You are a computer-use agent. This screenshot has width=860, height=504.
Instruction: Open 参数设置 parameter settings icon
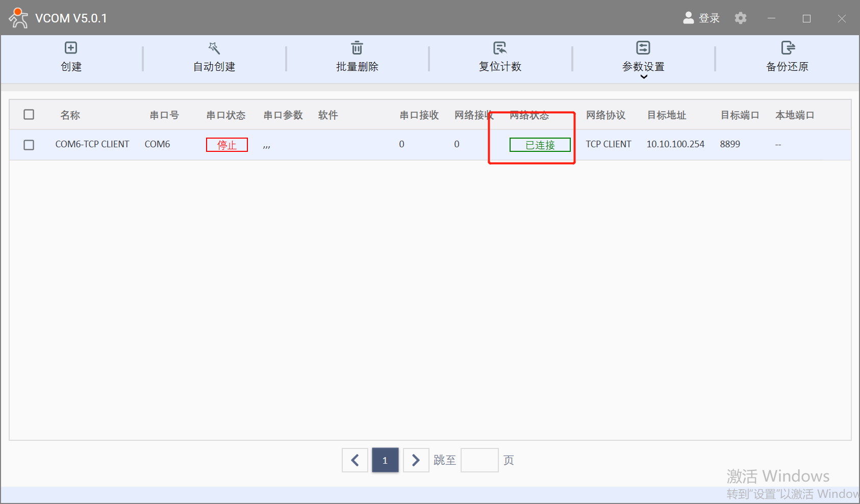[643, 48]
